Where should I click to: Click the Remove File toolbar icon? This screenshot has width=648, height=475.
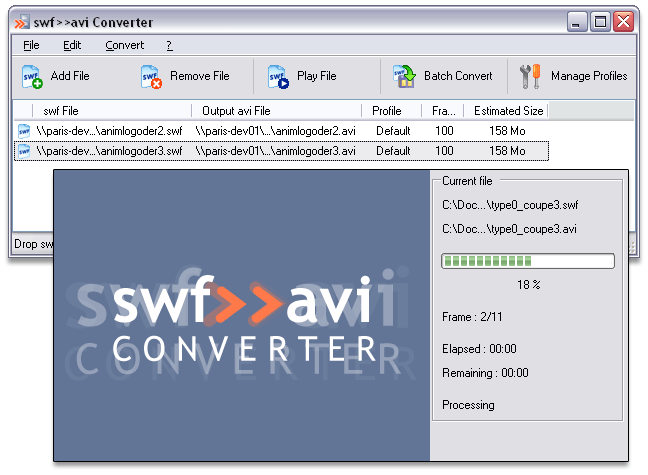(x=151, y=76)
